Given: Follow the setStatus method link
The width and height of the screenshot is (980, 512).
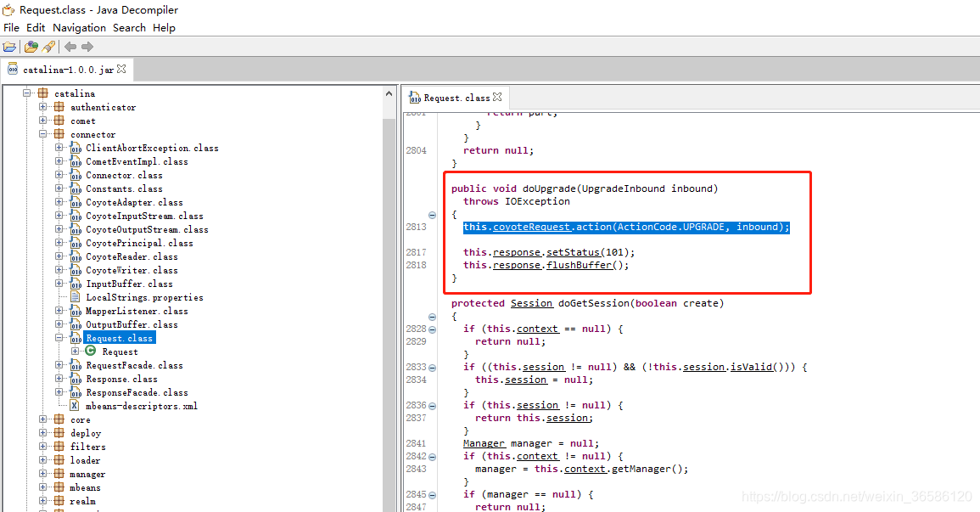Looking at the screenshot, I should (x=573, y=252).
